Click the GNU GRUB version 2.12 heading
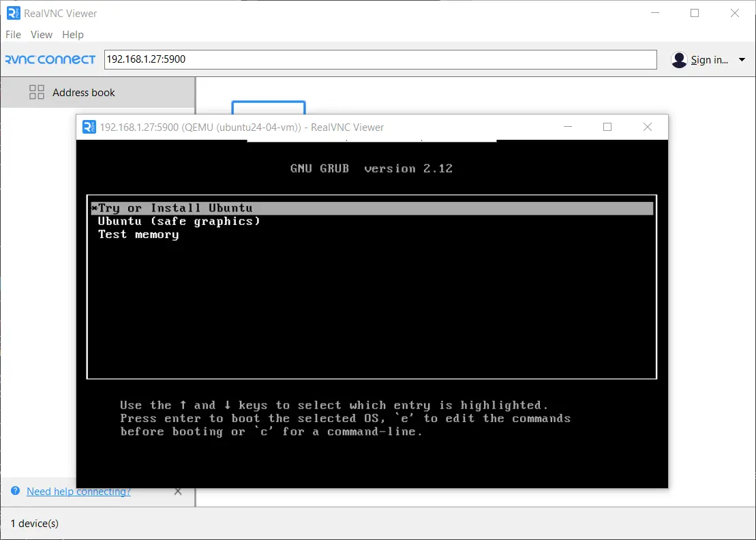 click(x=372, y=169)
